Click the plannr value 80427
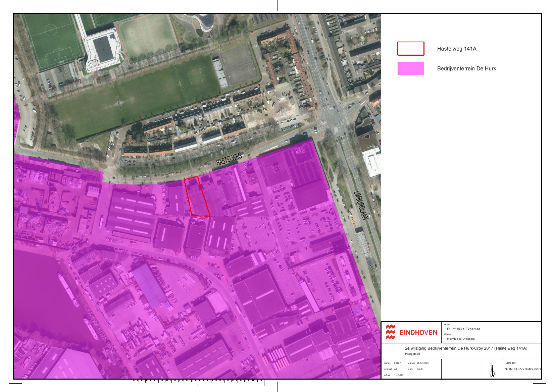Viewport: 555px width, 392px height. pyautogui.click(x=397, y=363)
